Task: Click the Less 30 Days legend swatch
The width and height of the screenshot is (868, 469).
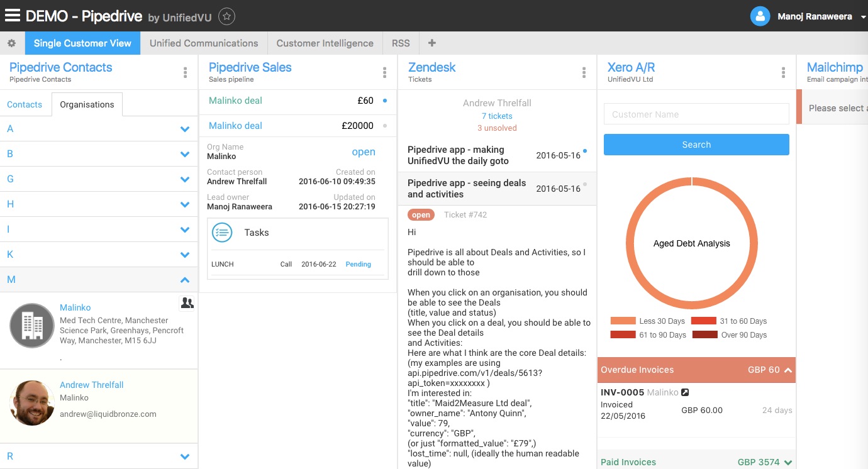Action: coord(623,321)
